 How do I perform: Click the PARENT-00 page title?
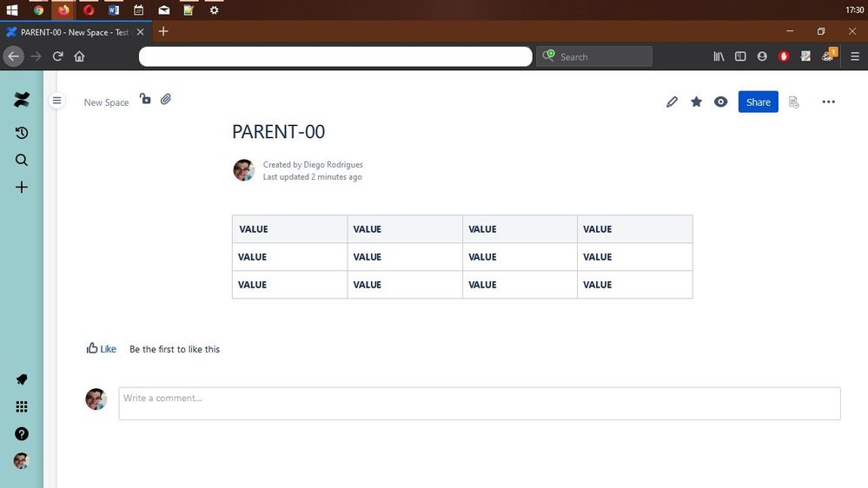click(x=278, y=132)
